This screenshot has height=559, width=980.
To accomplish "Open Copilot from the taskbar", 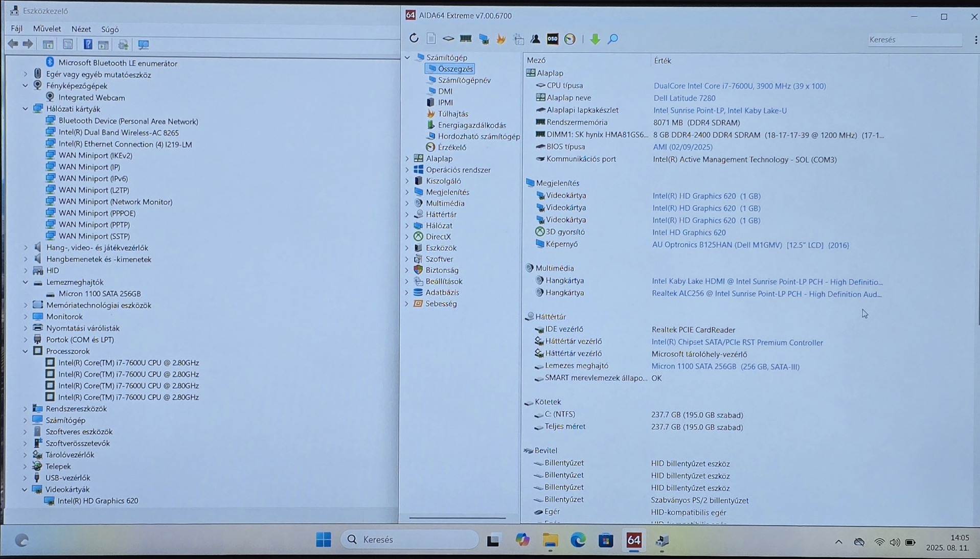I will click(522, 540).
